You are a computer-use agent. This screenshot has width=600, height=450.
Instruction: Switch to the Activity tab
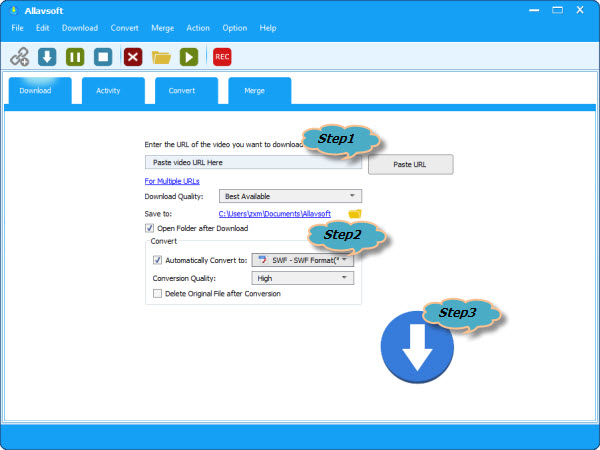113,91
